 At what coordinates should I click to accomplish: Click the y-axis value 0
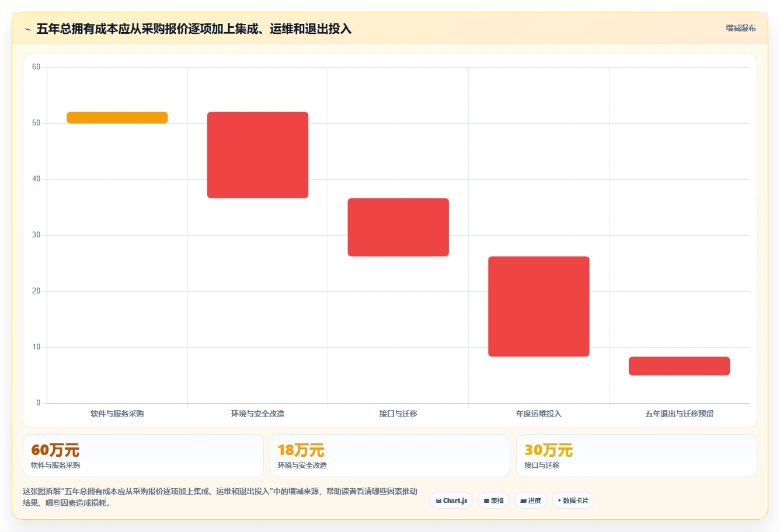pos(39,402)
